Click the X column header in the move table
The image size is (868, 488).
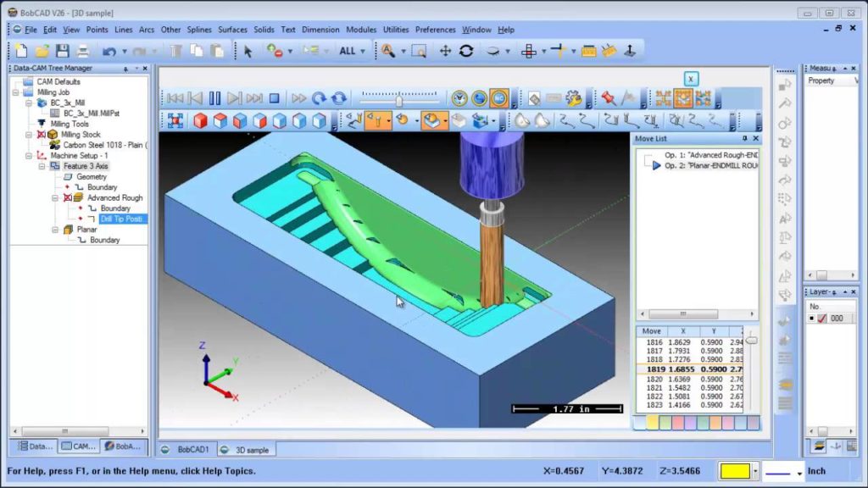click(x=683, y=331)
